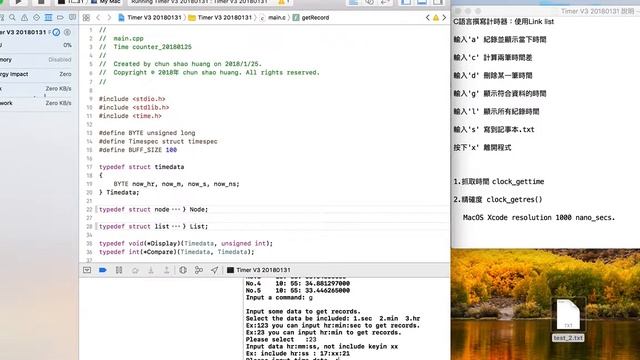Viewport: 640px width, 360px height.
Task: Select the memory gauge row in debug navigator
Action: pyautogui.click(x=36, y=60)
